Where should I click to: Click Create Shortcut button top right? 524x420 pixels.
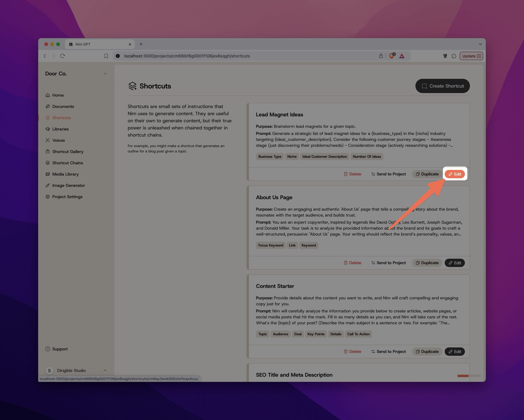pyautogui.click(x=443, y=86)
